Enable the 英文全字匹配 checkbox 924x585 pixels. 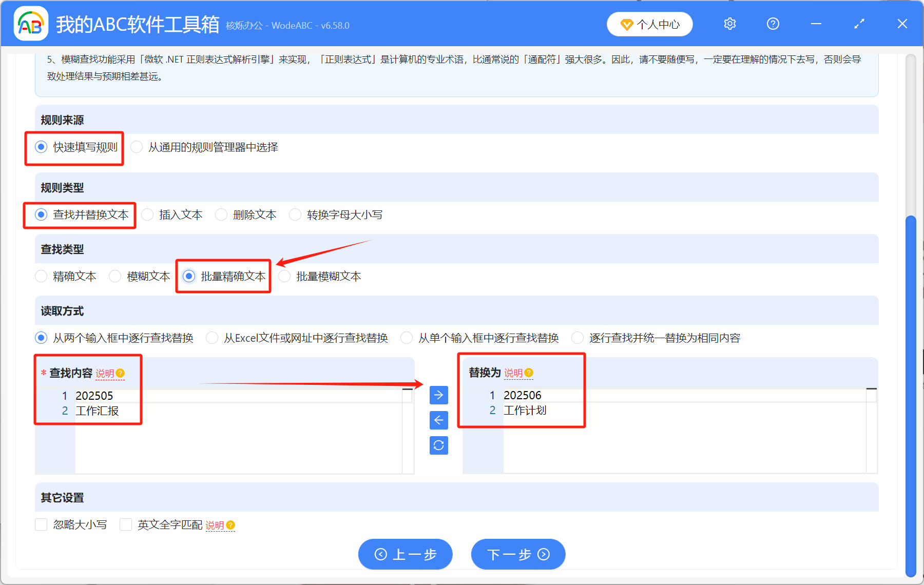pyautogui.click(x=126, y=524)
